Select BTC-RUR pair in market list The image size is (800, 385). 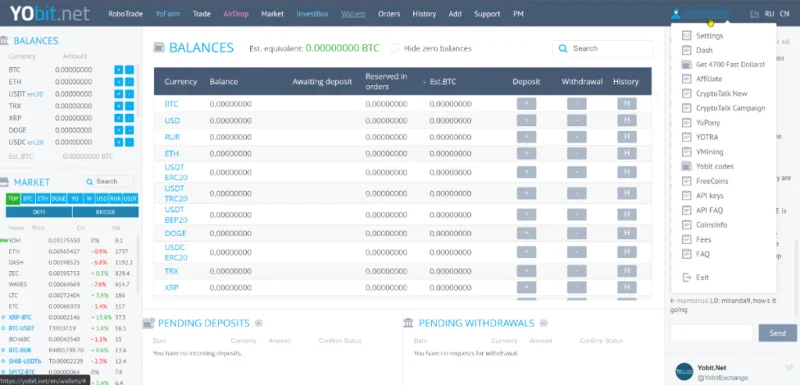(20, 350)
